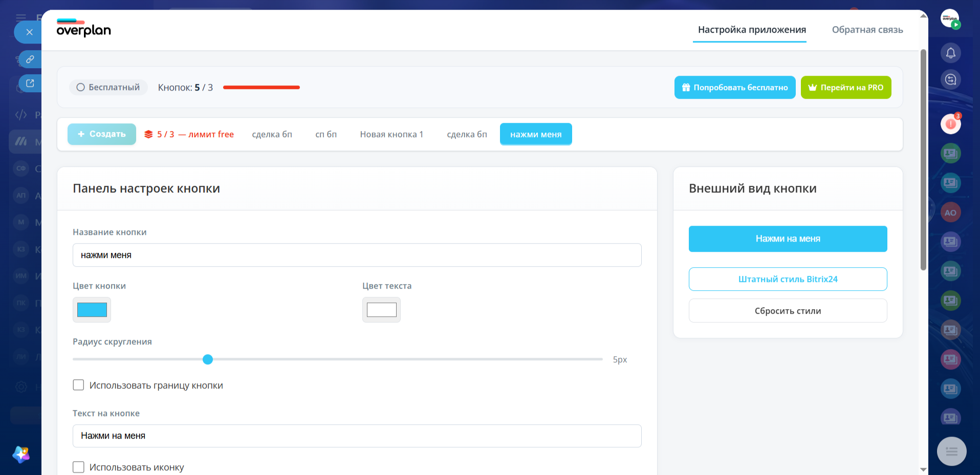Click the 'Бесплатный' plan indicator
The width and height of the screenshot is (980, 475).
[108, 88]
